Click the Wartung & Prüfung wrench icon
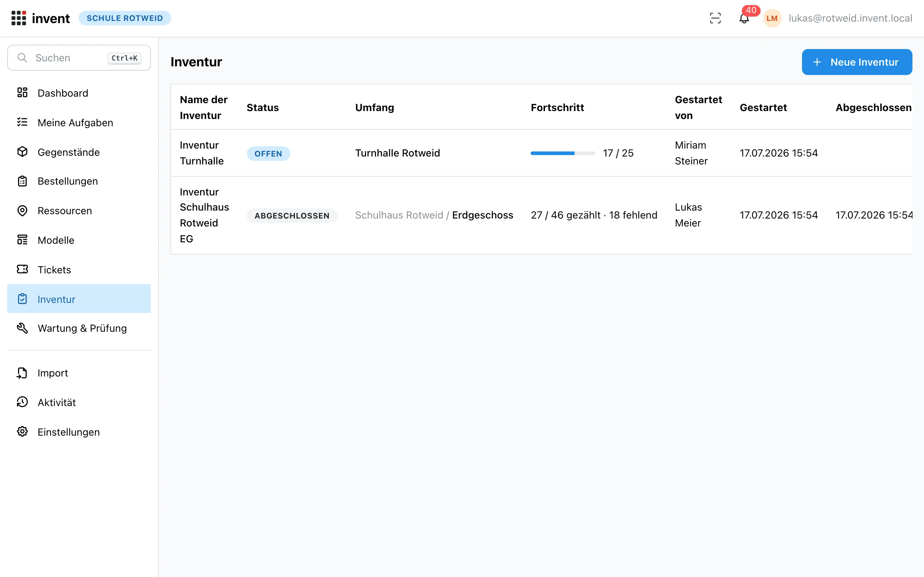924x577 pixels. [x=22, y=328]
